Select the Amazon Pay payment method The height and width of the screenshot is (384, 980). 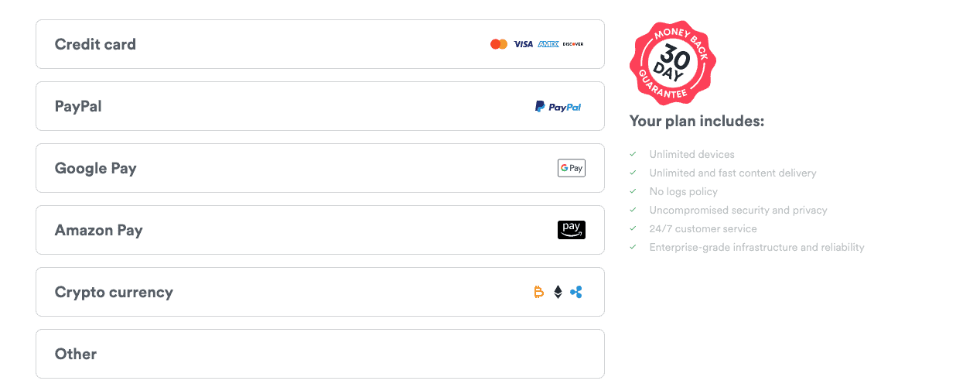tap(320, 230)
